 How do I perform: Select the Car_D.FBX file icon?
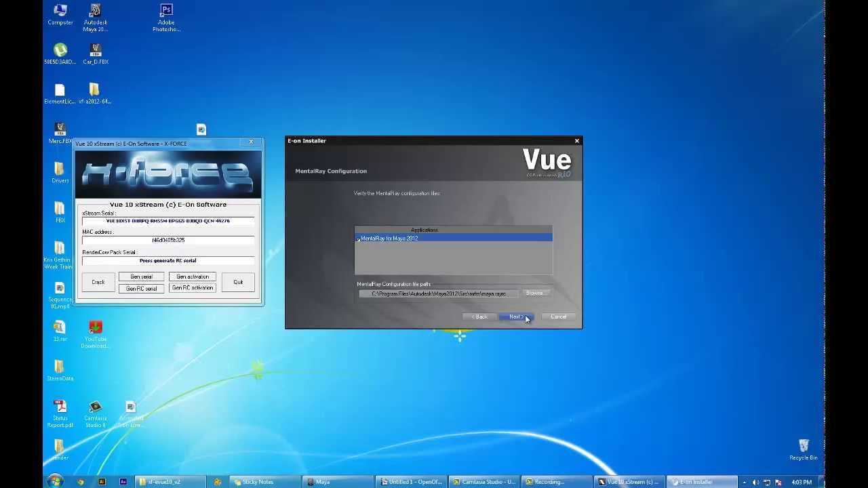pyautogui.click(x=96, y=54)
